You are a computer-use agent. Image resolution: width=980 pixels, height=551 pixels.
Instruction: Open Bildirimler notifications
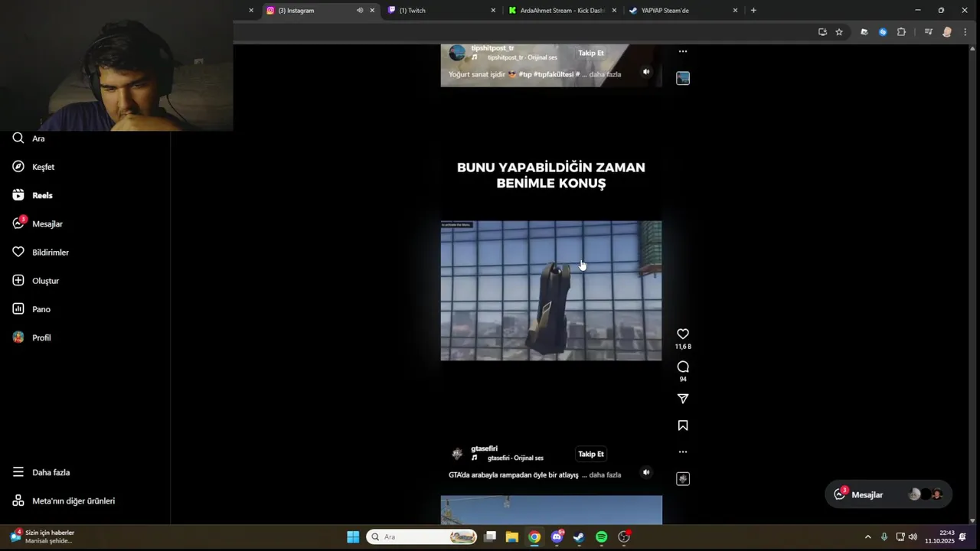click(41, 252)
